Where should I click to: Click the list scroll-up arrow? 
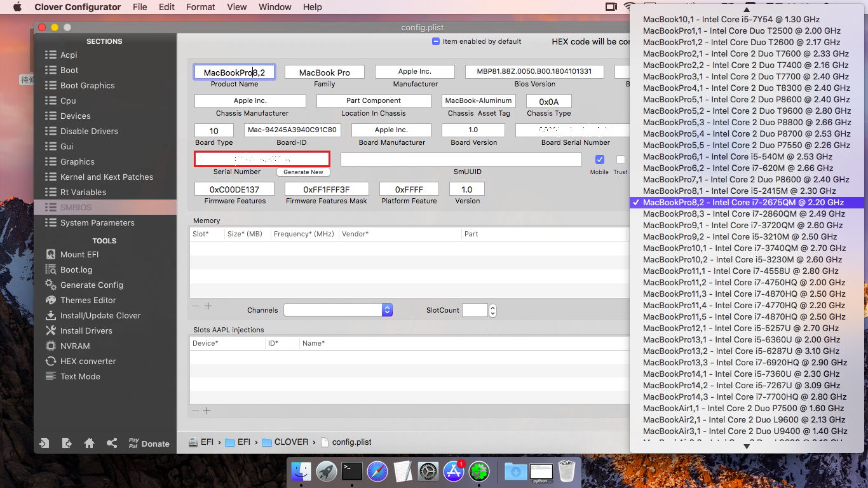(747, 9)
